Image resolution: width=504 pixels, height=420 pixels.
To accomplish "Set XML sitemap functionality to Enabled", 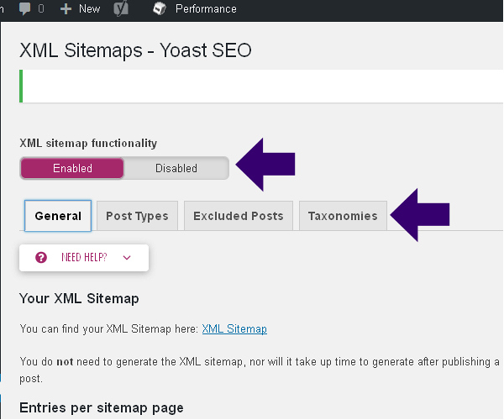I will (x=72, y=168).
